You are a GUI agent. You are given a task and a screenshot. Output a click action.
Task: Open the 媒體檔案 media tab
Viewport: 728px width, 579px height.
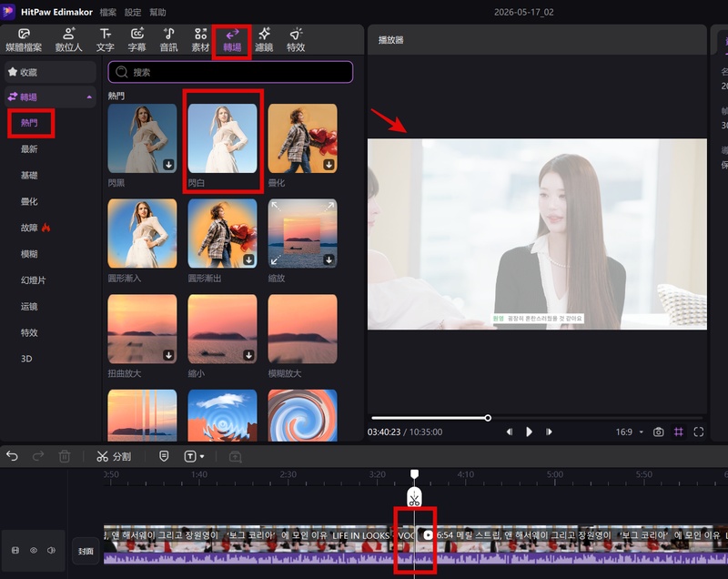pyautogui.click(x=24, y=40)
